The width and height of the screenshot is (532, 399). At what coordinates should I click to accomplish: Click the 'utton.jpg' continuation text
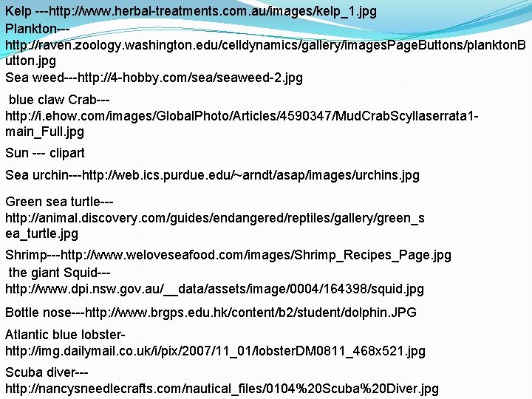point(30,61)
